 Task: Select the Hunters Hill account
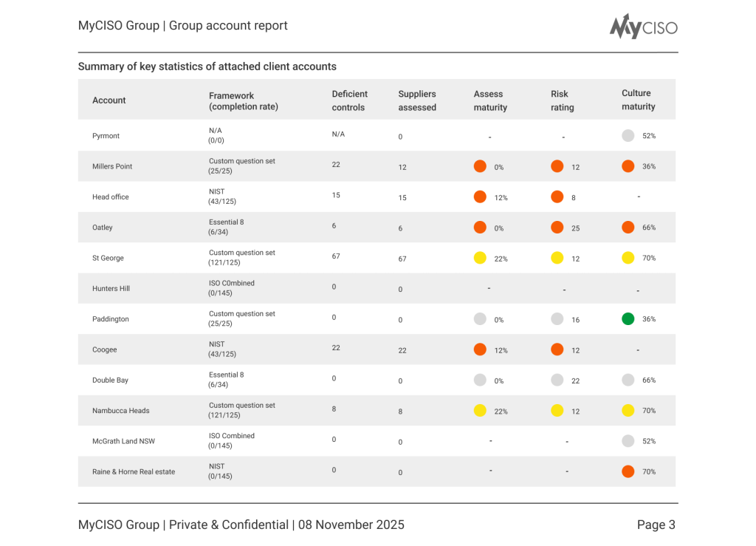pos(111,288)
